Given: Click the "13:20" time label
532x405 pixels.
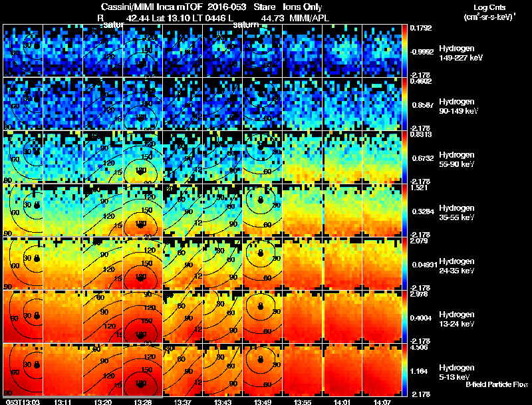Looking at the screenshot, I should (103, 402).
